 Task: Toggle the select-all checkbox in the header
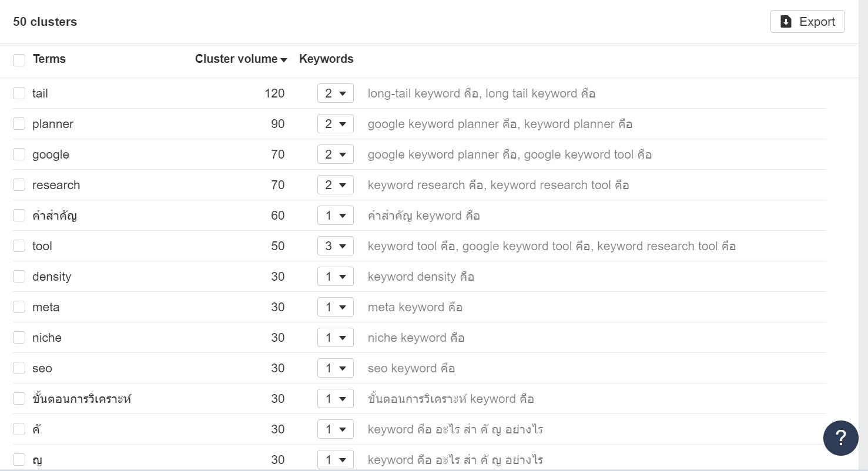[19, 59]
